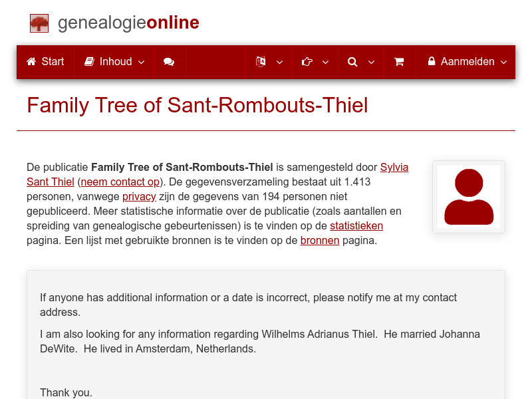Open the language selector chevron
Screen dimensions: 532x399
point(279,62)
